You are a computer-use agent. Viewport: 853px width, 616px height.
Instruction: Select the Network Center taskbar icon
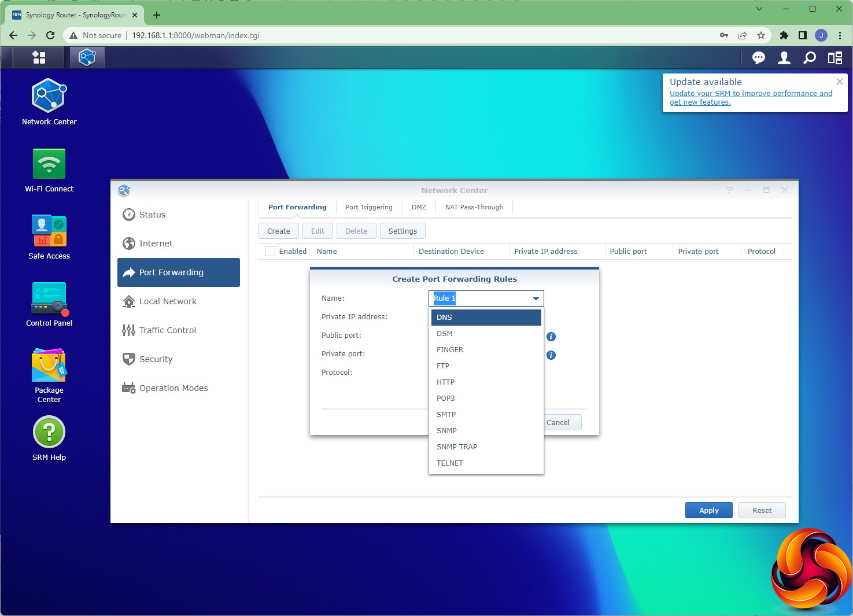click(x=87, y=57)
